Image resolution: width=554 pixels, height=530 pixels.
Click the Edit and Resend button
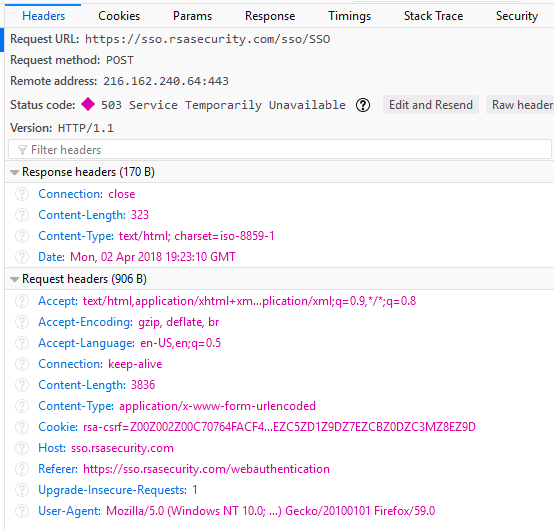click(x=431, y=105)
